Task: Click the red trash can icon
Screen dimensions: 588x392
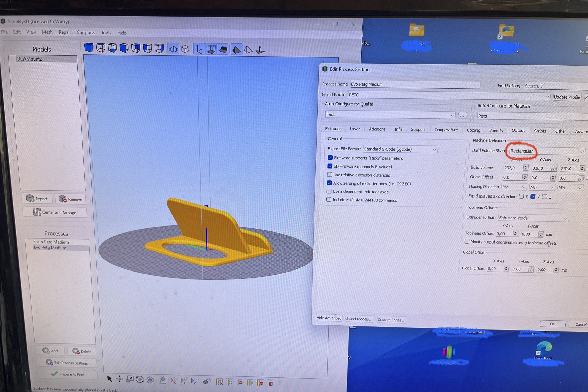Action: [271, 383]
